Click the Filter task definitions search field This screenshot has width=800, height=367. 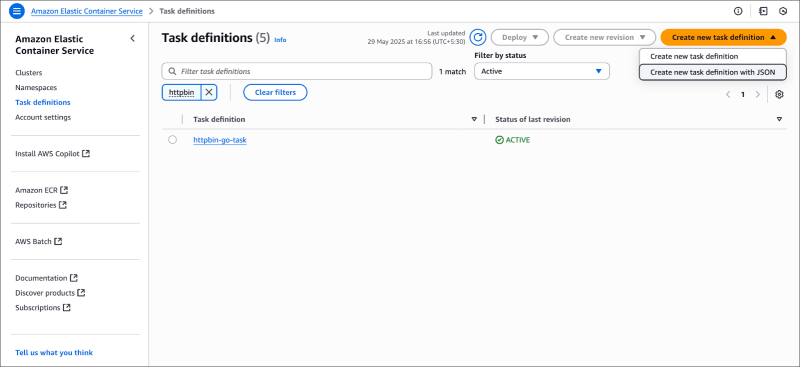pos(297,71)
